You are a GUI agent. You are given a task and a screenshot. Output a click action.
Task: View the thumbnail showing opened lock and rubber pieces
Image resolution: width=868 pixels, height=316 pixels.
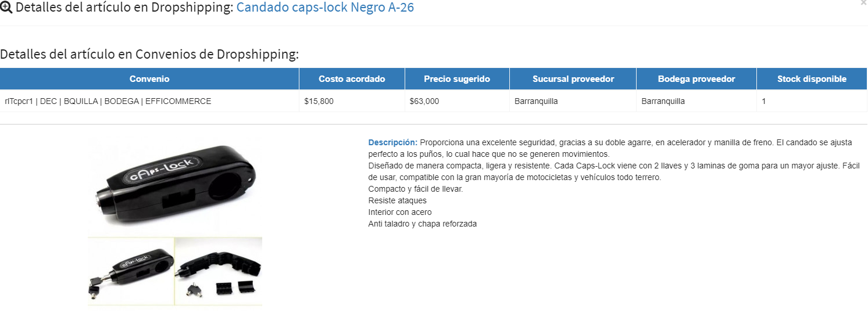click(219, 271)
